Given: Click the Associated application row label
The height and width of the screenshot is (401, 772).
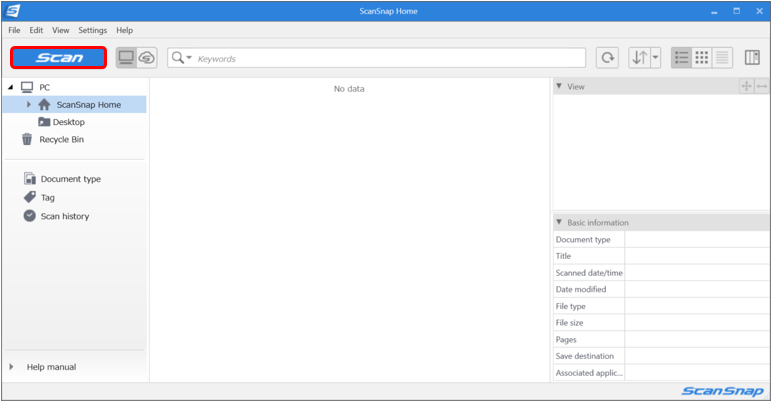Looking at the screenshot, I should pyautogui.click(x=589, y=373).
